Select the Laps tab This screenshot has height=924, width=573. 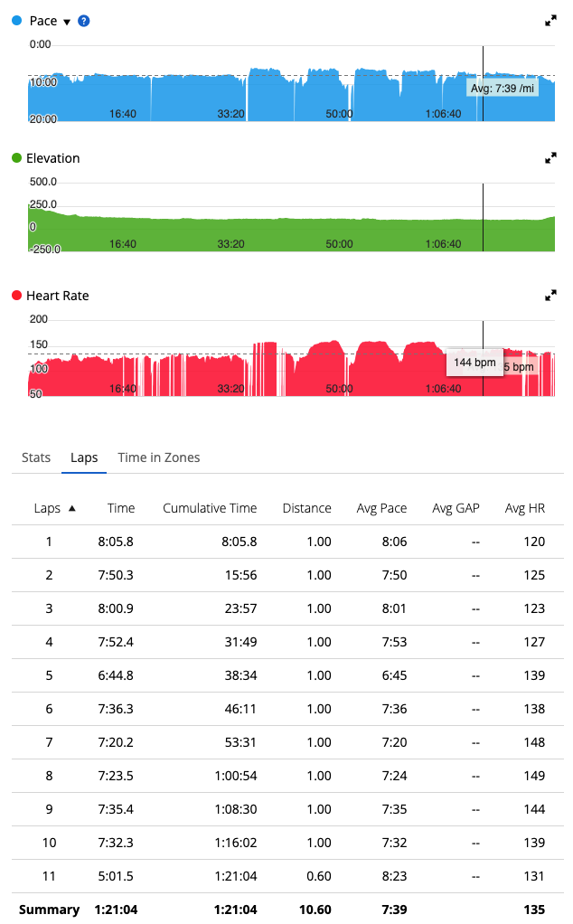84,457
